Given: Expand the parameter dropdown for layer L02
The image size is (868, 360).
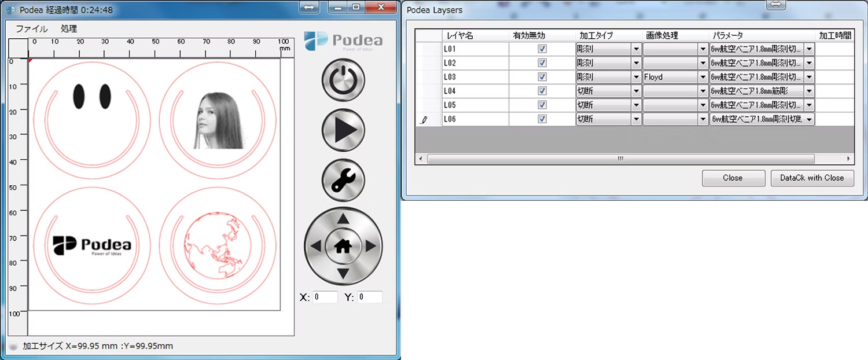Looking at the screenshot, I should tap(809, 63).
